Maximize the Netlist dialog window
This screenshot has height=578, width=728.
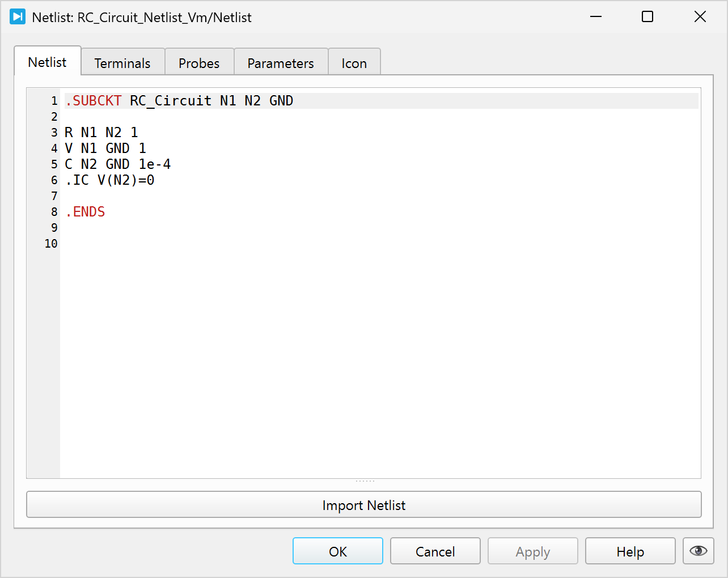tap(647, 17)
